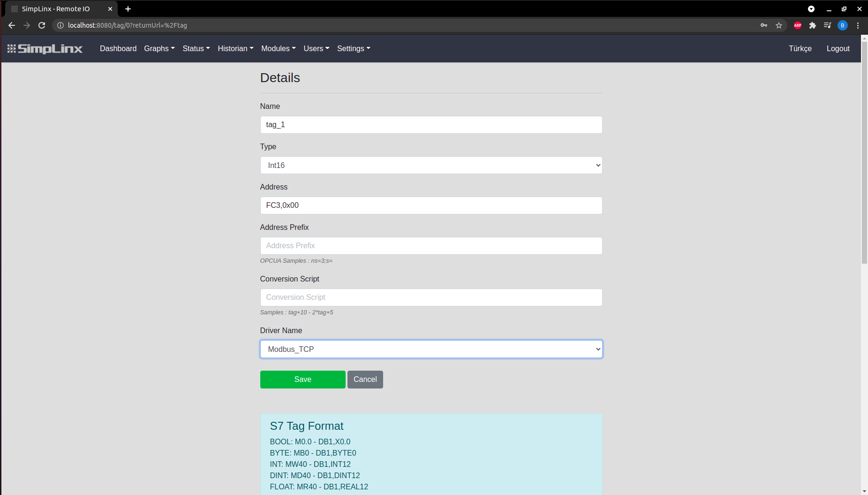Click the Cancel button
The image size is (868, 495).
click(x=365, y=380)
